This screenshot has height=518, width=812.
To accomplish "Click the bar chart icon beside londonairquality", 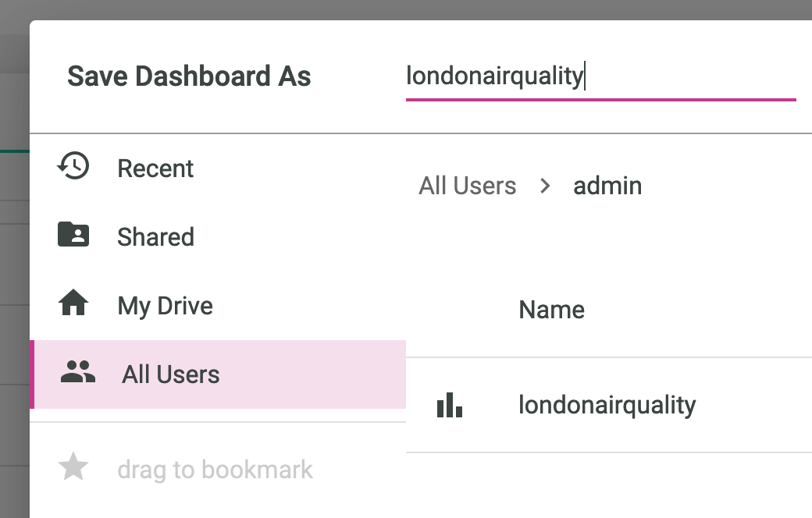I will coord(450,405).
